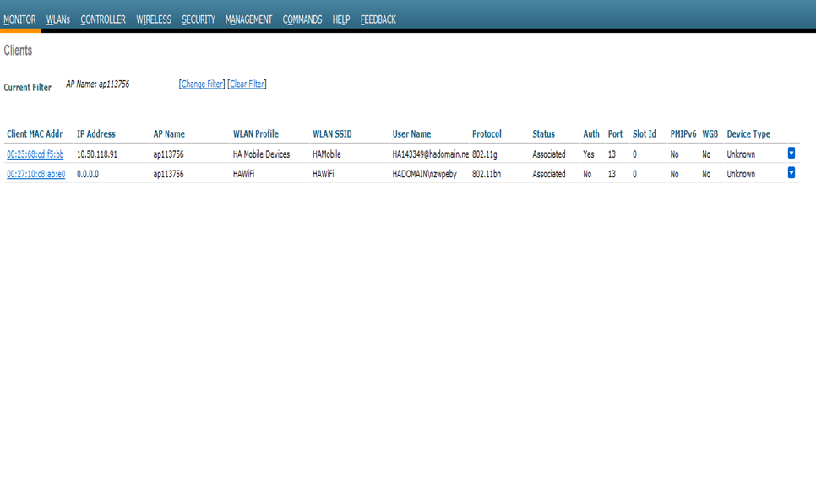
Task: Click the WLAN Profile column header
Action: pyautogui.click(x=255, y=133)
